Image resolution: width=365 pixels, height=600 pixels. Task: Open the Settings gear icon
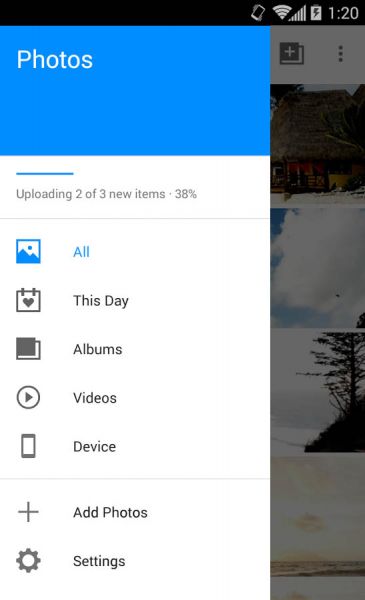click(28, 561)
